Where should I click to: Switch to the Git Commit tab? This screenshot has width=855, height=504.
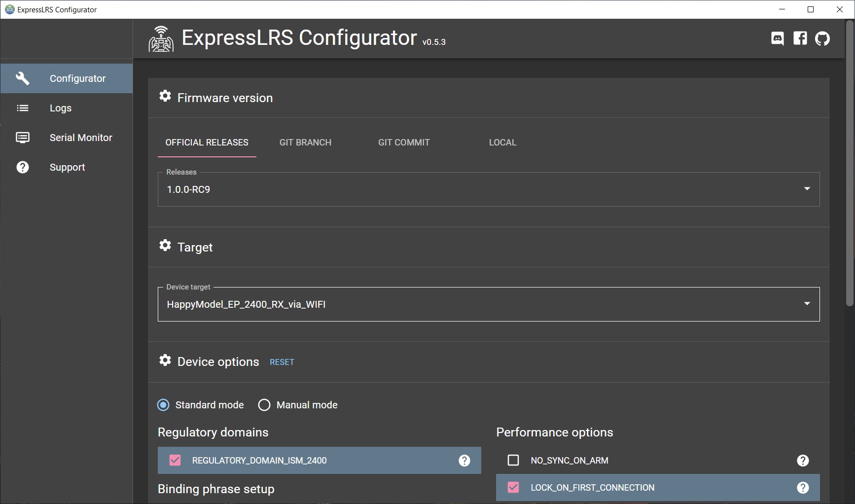click(404, 143)
